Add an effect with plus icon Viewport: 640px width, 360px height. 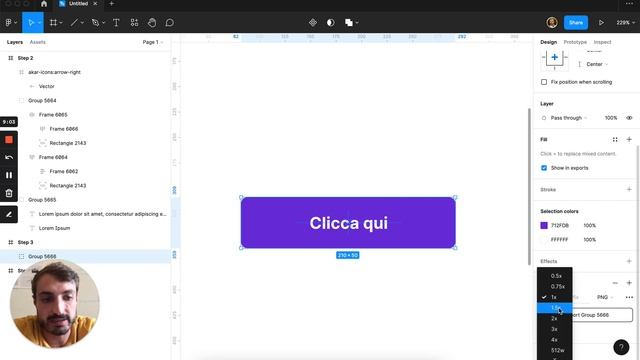tap(629, 261)
